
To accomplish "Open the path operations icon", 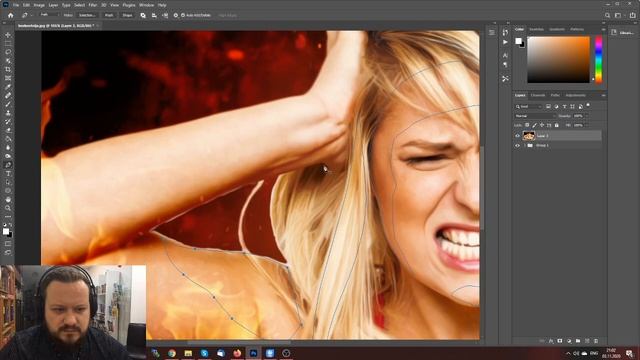I will 143,15.
